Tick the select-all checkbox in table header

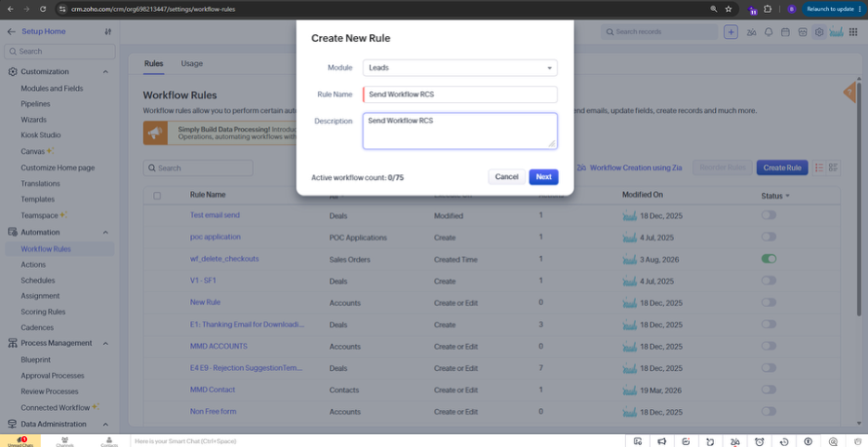158,196
